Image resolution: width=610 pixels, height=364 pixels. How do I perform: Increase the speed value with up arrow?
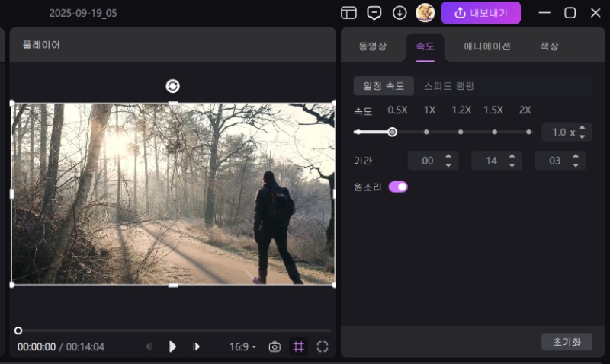(x=582, y=128)
